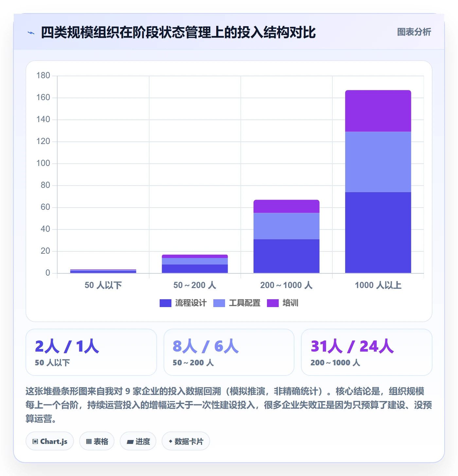458x476 pixels.
Task: Toggle the 工具配置 legend color swatch
Action: (219, 303)
